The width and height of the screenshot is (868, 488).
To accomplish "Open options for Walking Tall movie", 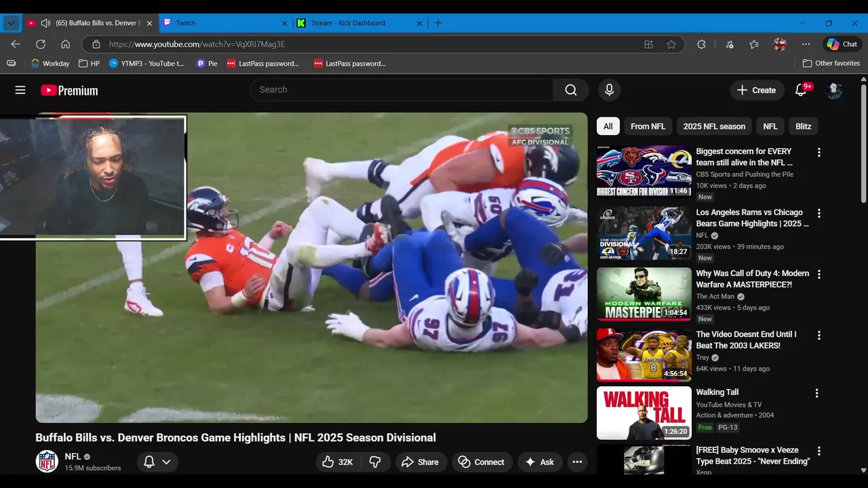I will (816, 393).
